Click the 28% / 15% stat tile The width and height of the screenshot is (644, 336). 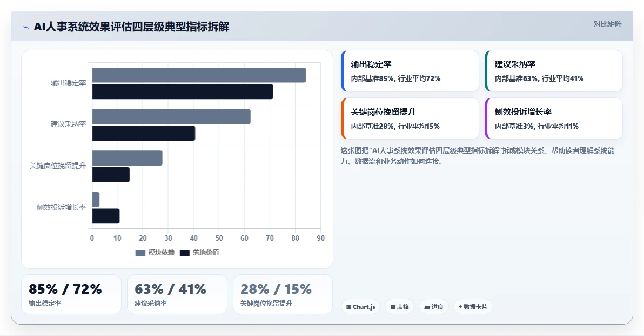click(283, 294)
